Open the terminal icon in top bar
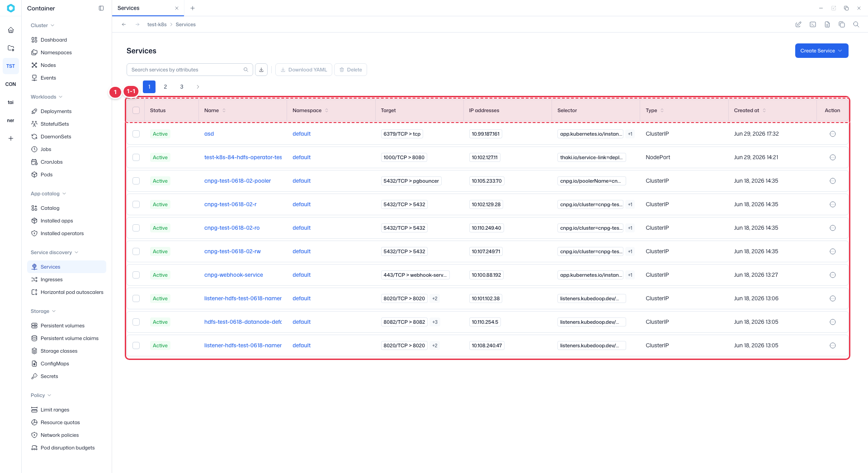This screenshot has width=868, height=473. pos(813,24)
